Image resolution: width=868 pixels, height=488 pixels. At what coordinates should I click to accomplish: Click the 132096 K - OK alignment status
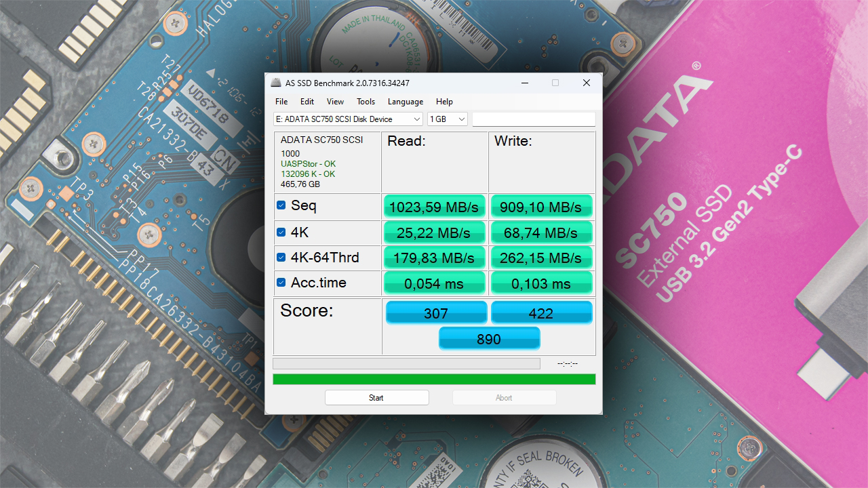click(308, 174)
